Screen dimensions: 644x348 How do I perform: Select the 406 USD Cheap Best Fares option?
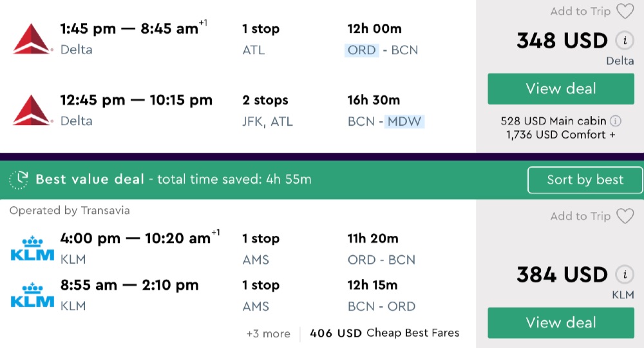pos(384,333)
